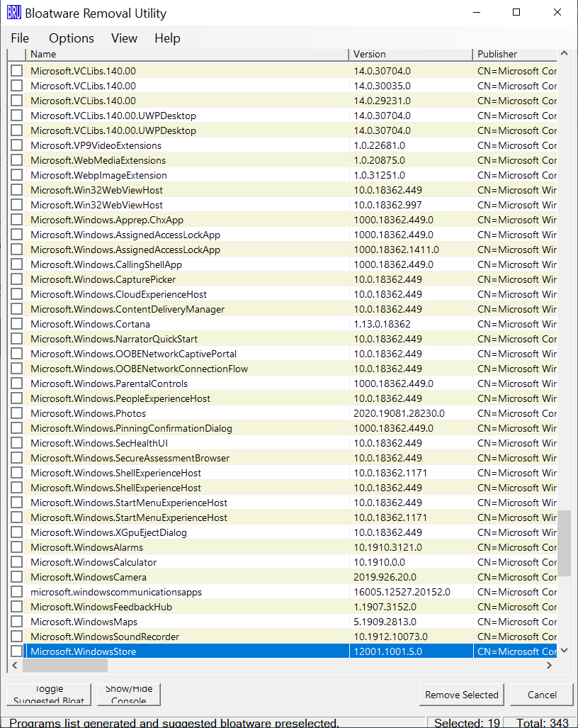Minimize the Bloatware Removal Utility window
This screenshot has width=578, height=728.
point(477,13)
